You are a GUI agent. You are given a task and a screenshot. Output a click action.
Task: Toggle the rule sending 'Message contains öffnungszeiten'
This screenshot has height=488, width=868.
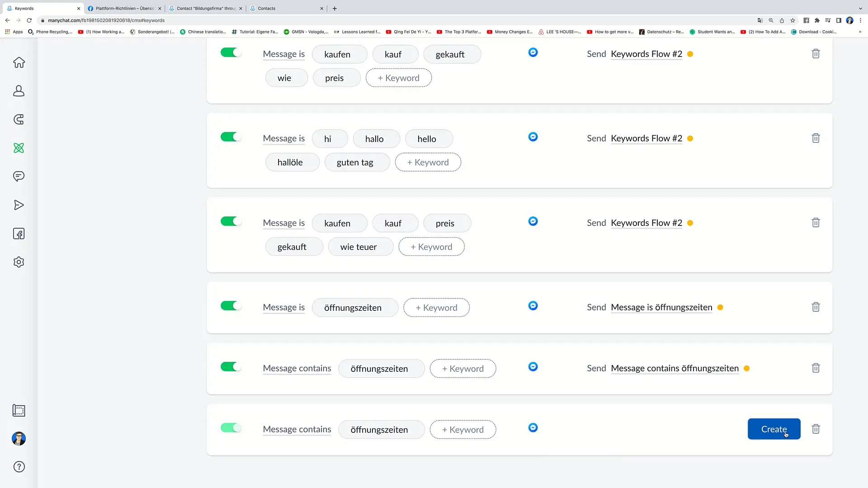(x=231, y=367)
